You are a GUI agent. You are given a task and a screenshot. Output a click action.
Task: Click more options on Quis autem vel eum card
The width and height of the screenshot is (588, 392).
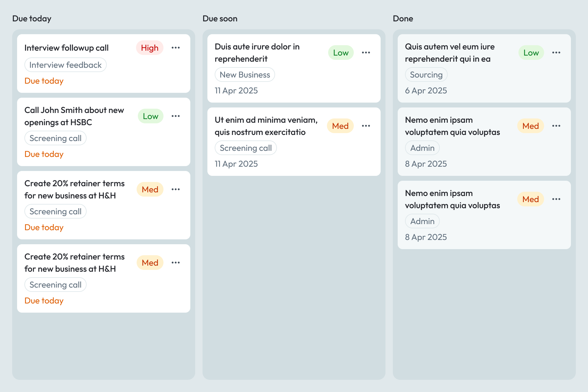556,53
